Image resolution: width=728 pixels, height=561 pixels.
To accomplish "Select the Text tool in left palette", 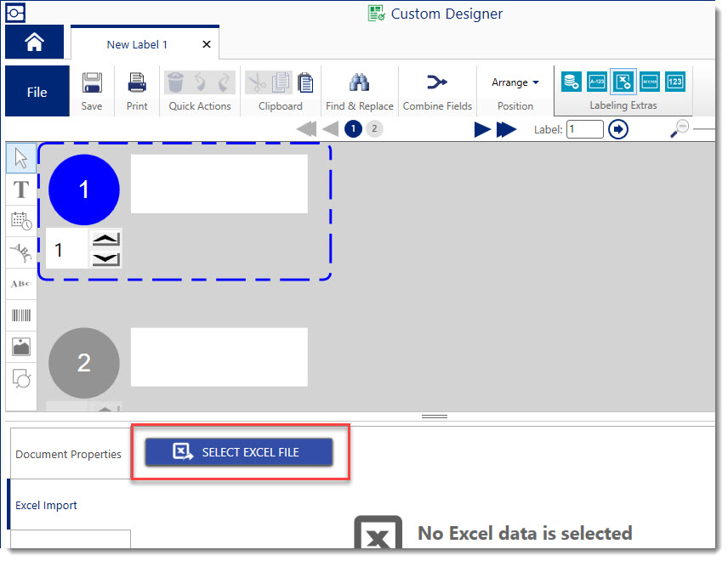I will pyautogui.click(x=21, y=190).
